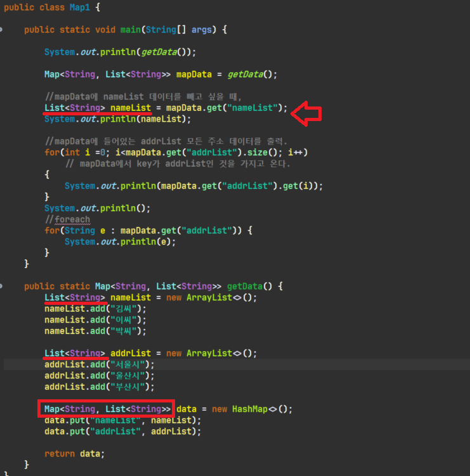470x476 pixels.
Task: Click "nameList = new ArrayList<>();" line
Action: click(x=183, y=297)
